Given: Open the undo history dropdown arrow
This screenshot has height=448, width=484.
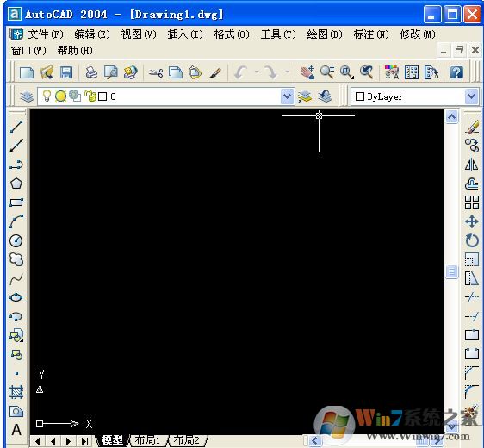Looking at the screenshot, I should (257, 72).
